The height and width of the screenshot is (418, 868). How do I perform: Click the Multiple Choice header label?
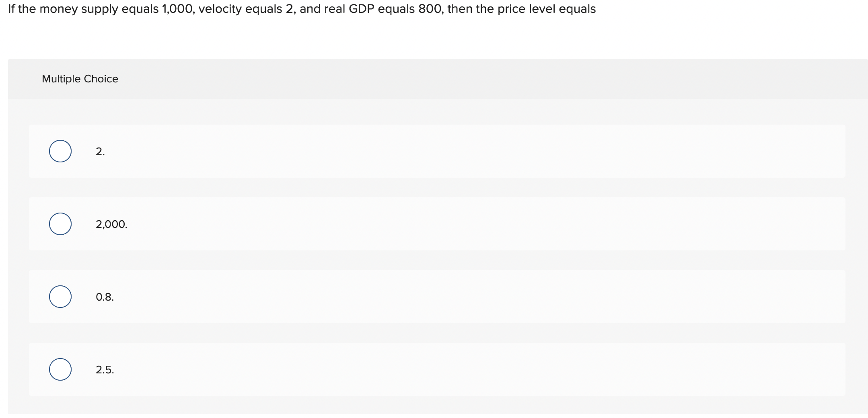80,78
